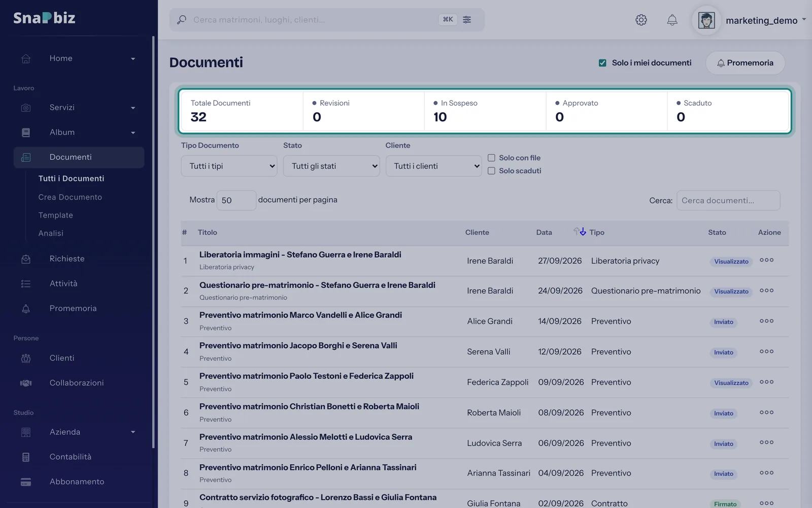The height and width of the screenshot is (508, 812).
Task: Open the marketing_demo user dropdown arrow
Action: [x=804, y=20]
